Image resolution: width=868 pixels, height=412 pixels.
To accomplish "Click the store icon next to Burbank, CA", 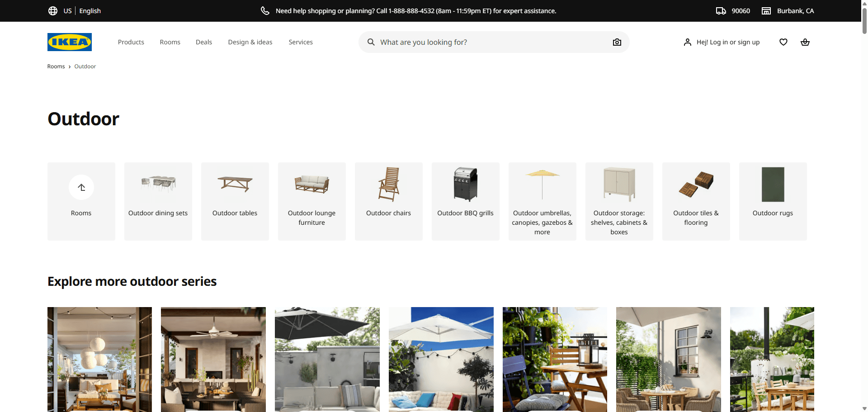I will [x=766, y=10].
